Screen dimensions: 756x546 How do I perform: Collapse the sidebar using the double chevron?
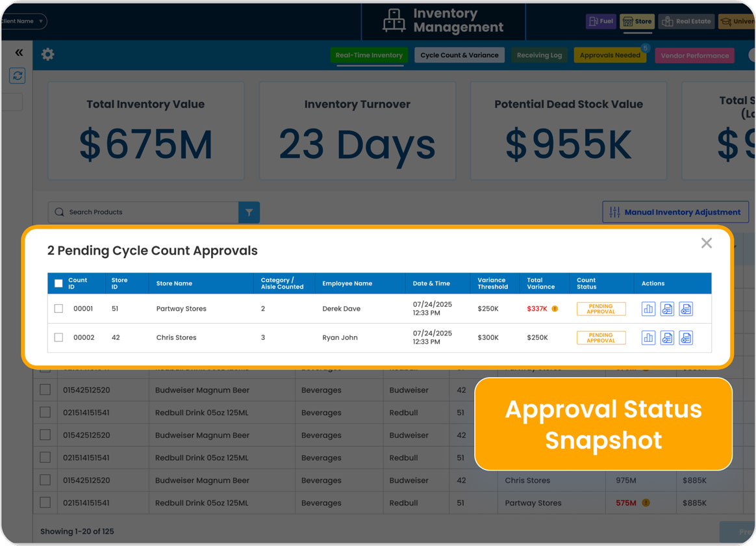click(x=19, y=52)
